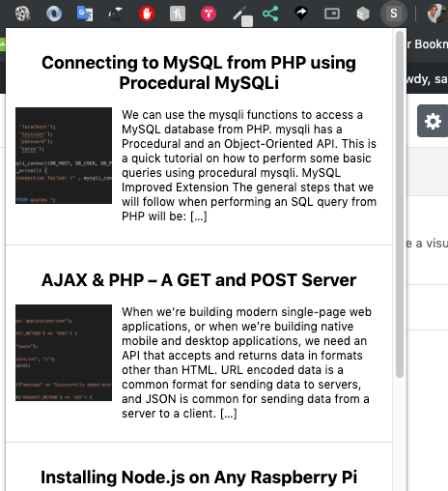
Task: Open AJAX & PHP GET and POST Server article
Action: (199, 279)
